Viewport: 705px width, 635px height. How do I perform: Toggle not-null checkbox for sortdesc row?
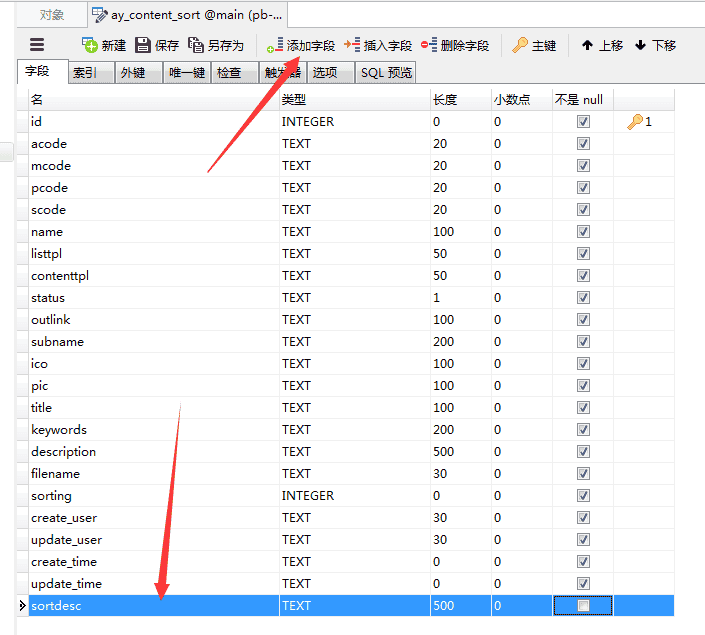pos(583,606)
